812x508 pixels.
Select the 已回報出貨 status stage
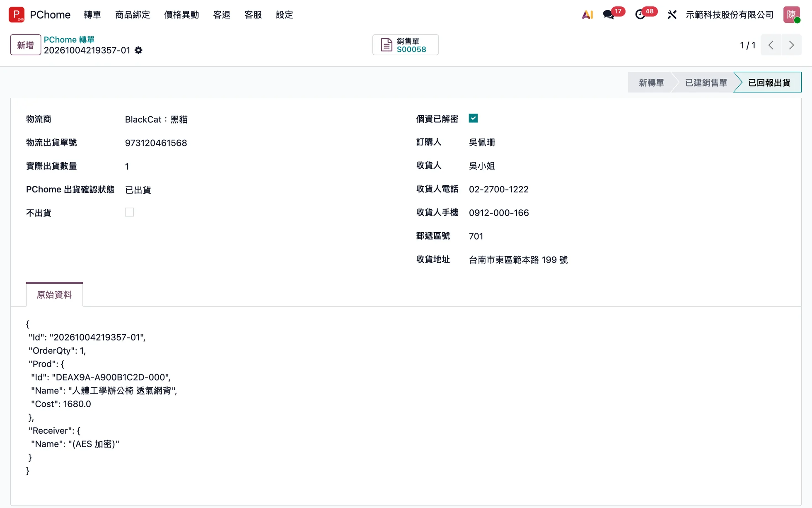click(769, 83)
